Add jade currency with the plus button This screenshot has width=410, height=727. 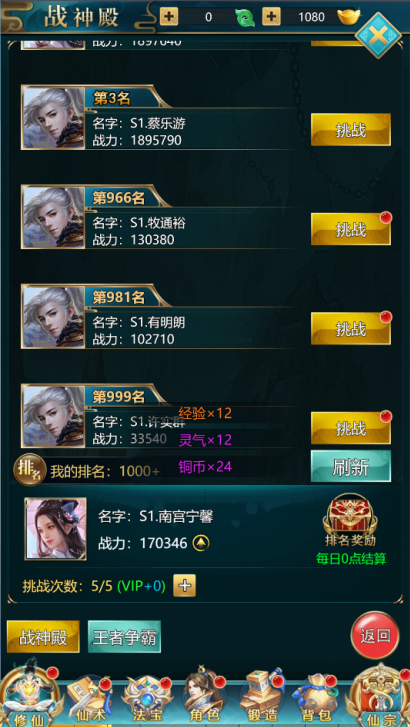[169, 17]
